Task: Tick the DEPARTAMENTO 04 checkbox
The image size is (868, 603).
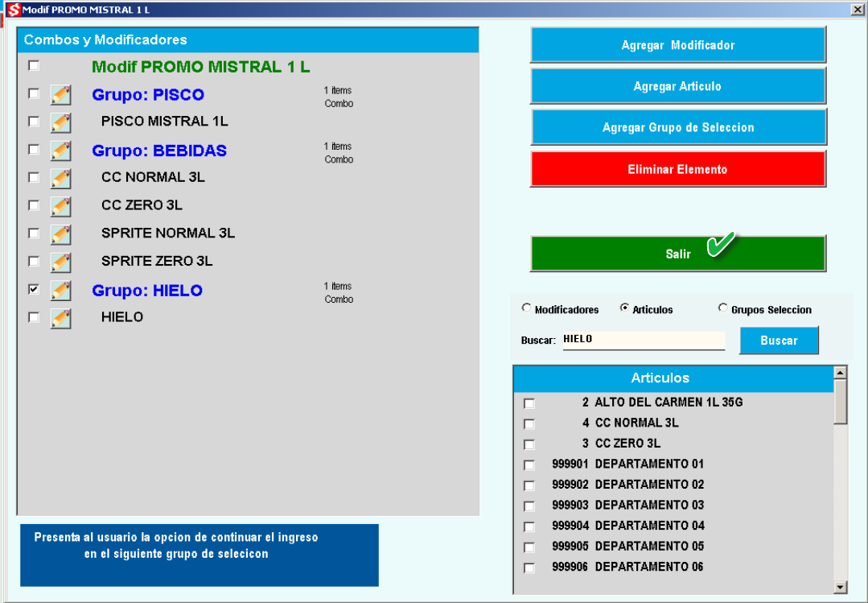Action: click(x=529, y=527)
